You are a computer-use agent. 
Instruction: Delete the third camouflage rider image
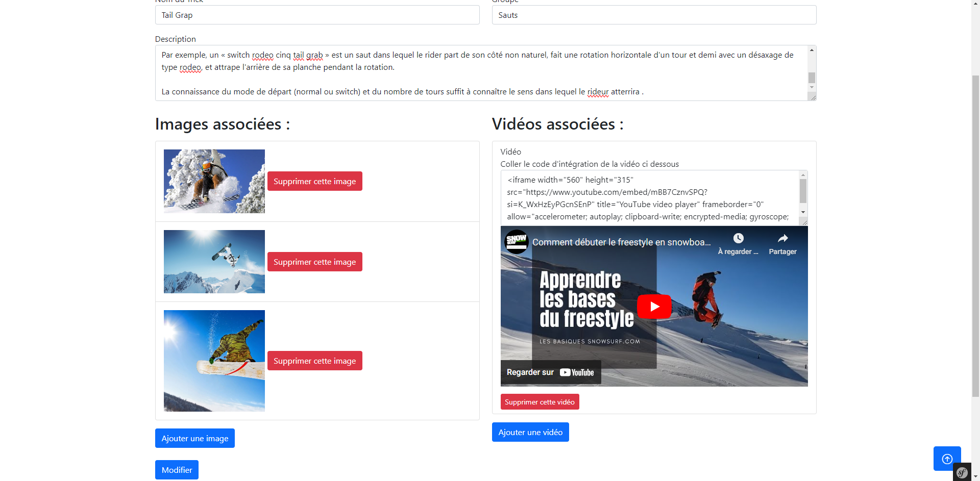(314, 361)
